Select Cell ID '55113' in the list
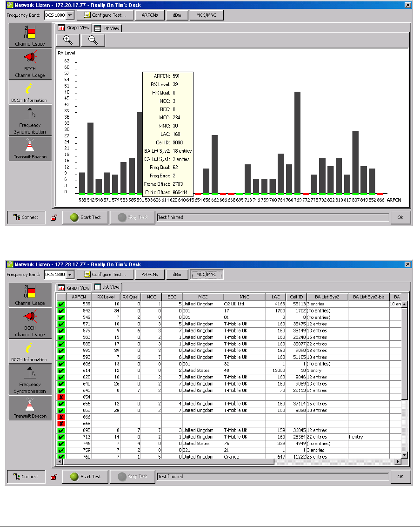 click(296, 304)
